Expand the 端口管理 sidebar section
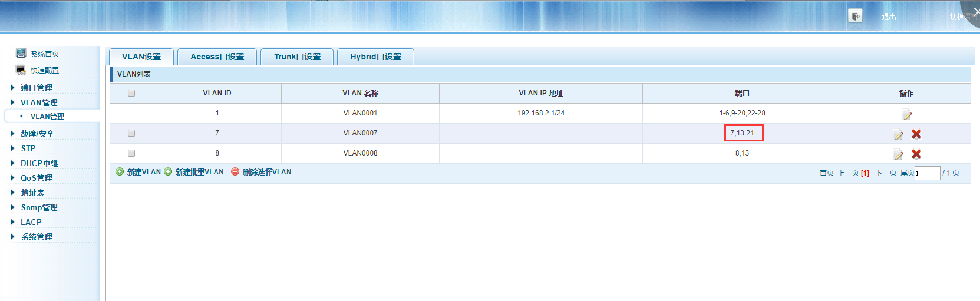The height and width of the screenshot is (301, 980). click(x=36, y=88)
